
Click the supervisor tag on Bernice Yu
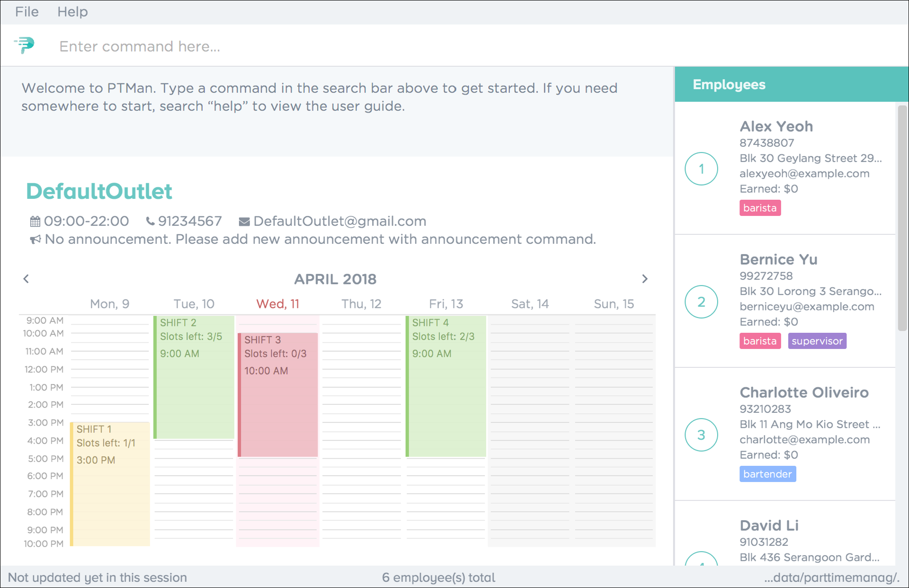pyautogui.click(x=817, y=341)
